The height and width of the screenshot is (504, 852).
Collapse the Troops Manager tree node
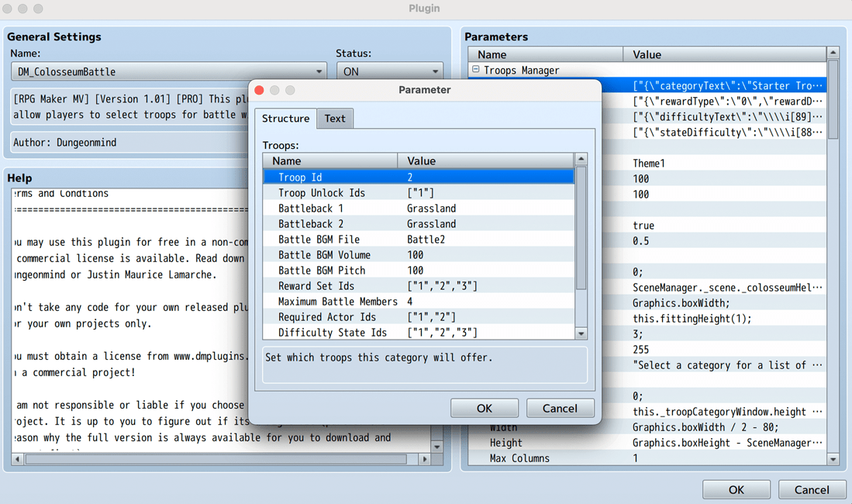pyautogui.click(x=475, y=70)
